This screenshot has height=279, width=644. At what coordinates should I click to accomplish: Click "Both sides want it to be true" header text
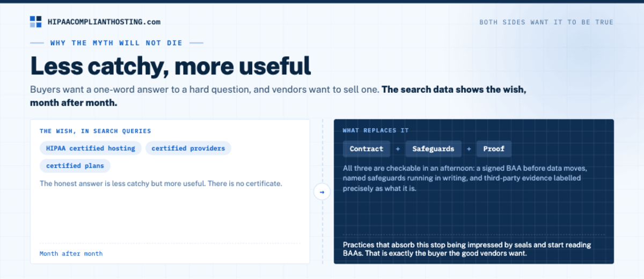(x=546, y=23)
